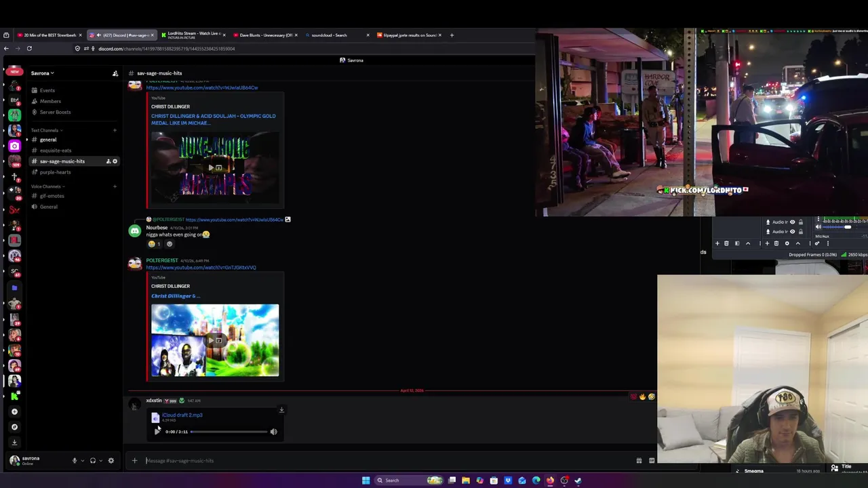868x488 pixels.
Task: Open Download Apps icon in server list
Action: tap(14, 443)
